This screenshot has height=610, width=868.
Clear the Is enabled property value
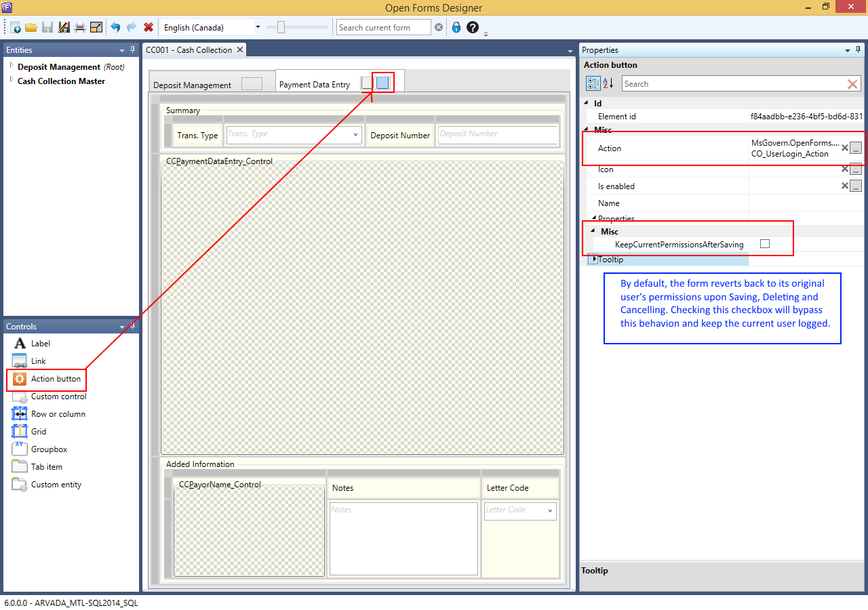click(x=845, y=186)
